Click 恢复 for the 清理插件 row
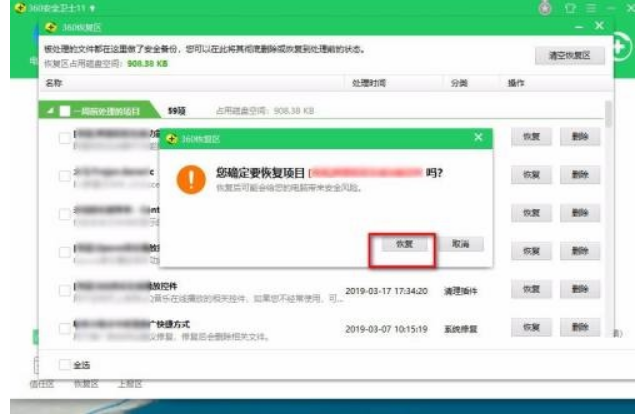The height and width of the screenshot is (418, 641). click(531, 289)
